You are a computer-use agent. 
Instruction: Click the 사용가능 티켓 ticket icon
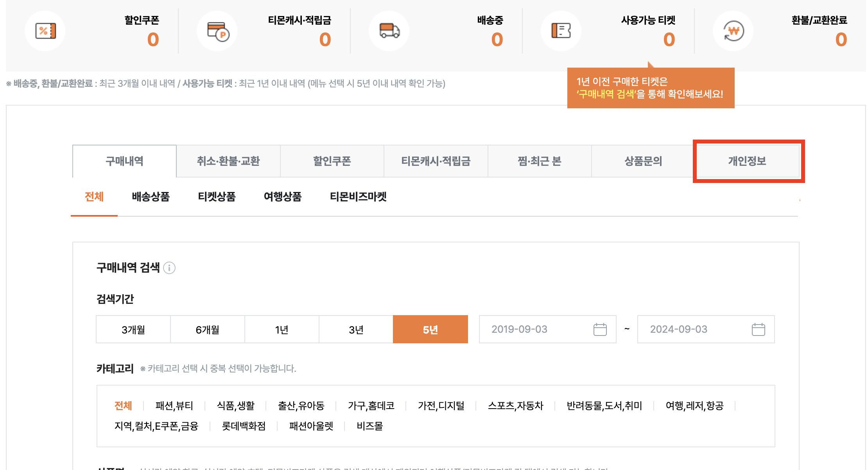click(561, 31)
